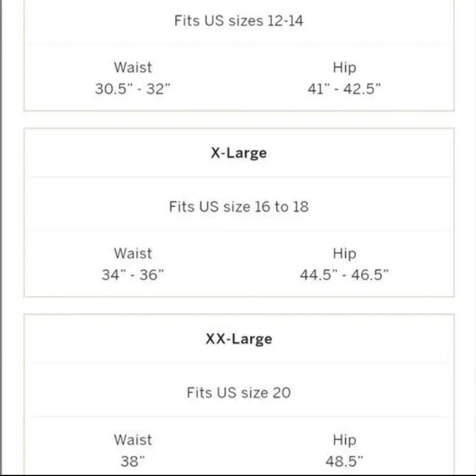The height and width of the screenshot is (476, 476).
Task: Click the 'Fits US sizes 12-14' text
Action: [x=238, y=21]
